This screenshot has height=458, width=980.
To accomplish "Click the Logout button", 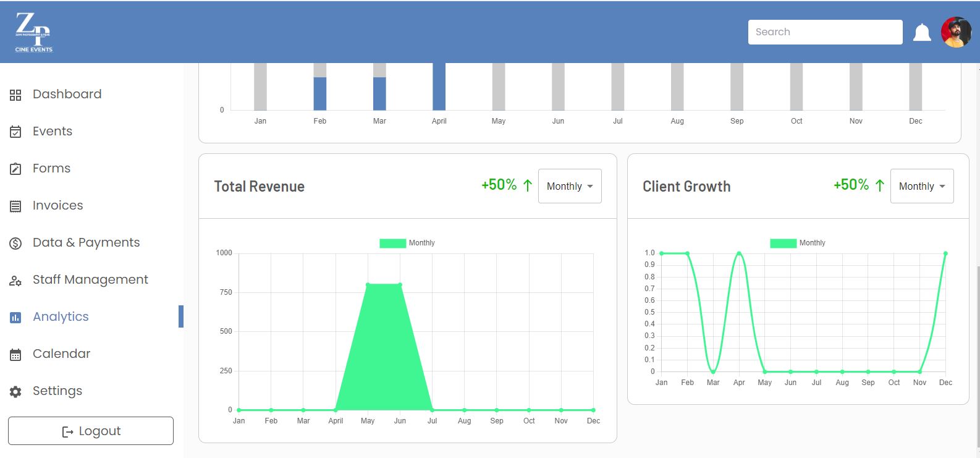I will [x=91, y=431].
